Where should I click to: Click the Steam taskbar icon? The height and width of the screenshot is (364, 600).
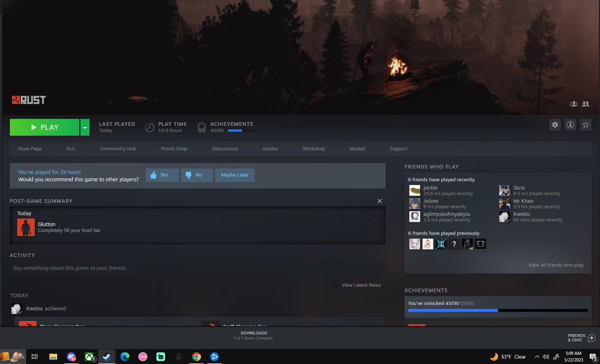(x=106, y=357)
